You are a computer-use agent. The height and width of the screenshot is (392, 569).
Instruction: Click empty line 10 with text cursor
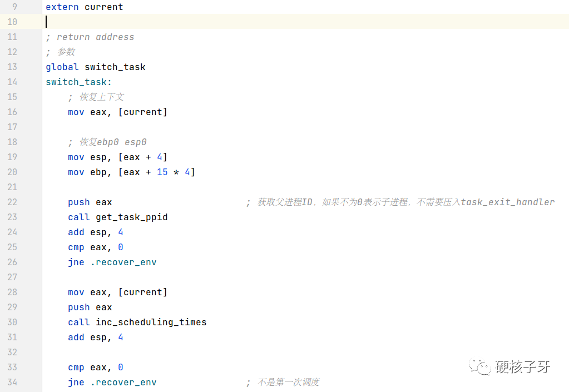[305, 22]
